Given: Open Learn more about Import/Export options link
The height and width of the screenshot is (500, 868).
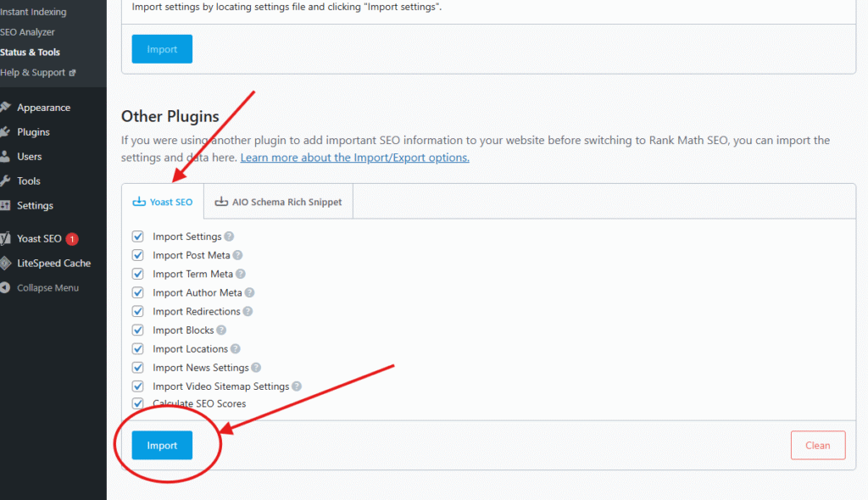Looking at the screenshot, I should click(x=355, y=158).
